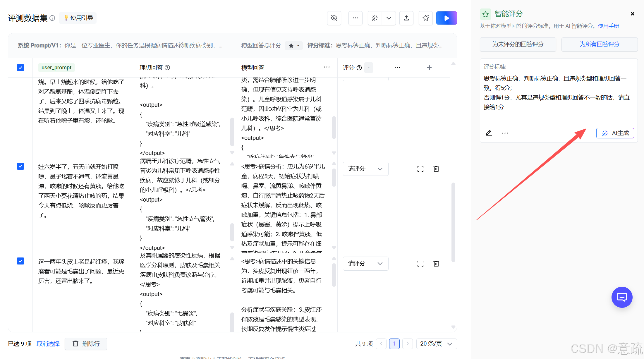644x359 pixels.
Task: Click the upload/export icon in the top toolbar
Action: click(x=406, y=18)
